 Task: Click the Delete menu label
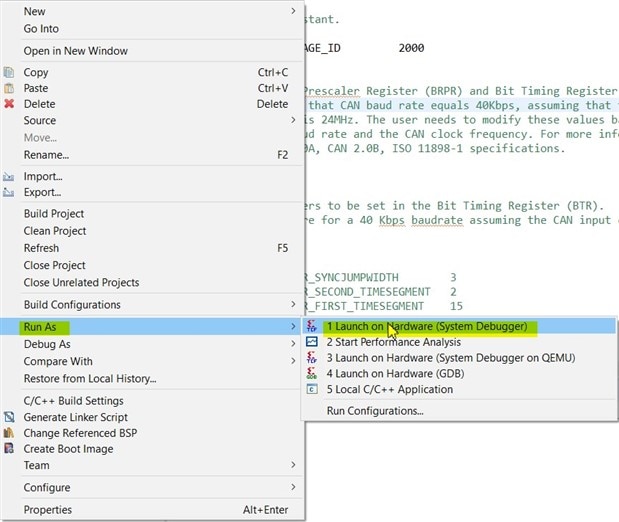(39, 104)
